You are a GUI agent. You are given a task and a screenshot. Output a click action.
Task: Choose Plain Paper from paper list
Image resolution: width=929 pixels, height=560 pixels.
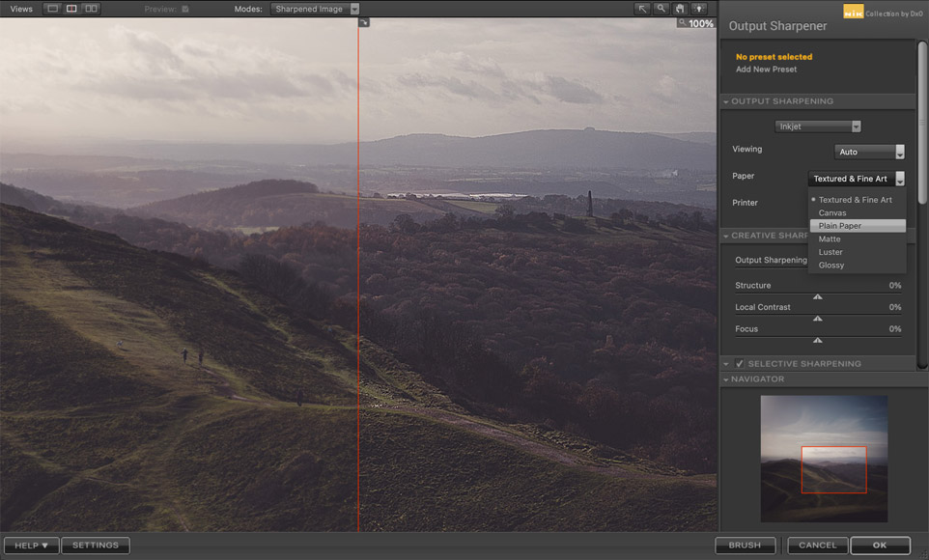point(840,226)
